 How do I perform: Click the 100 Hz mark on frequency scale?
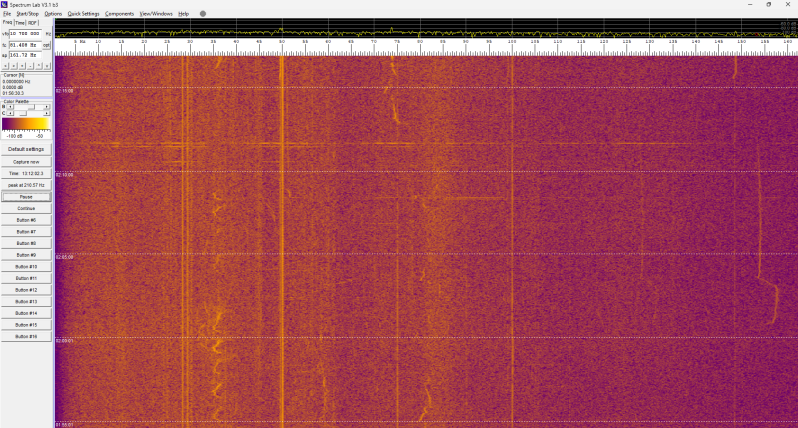pos(512,42)
